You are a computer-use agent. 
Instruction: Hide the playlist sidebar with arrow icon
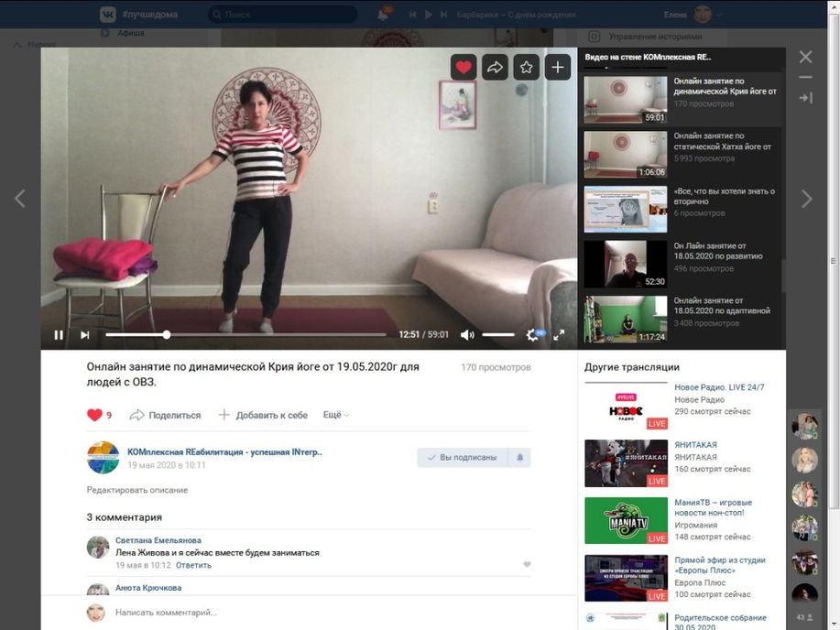805,97
